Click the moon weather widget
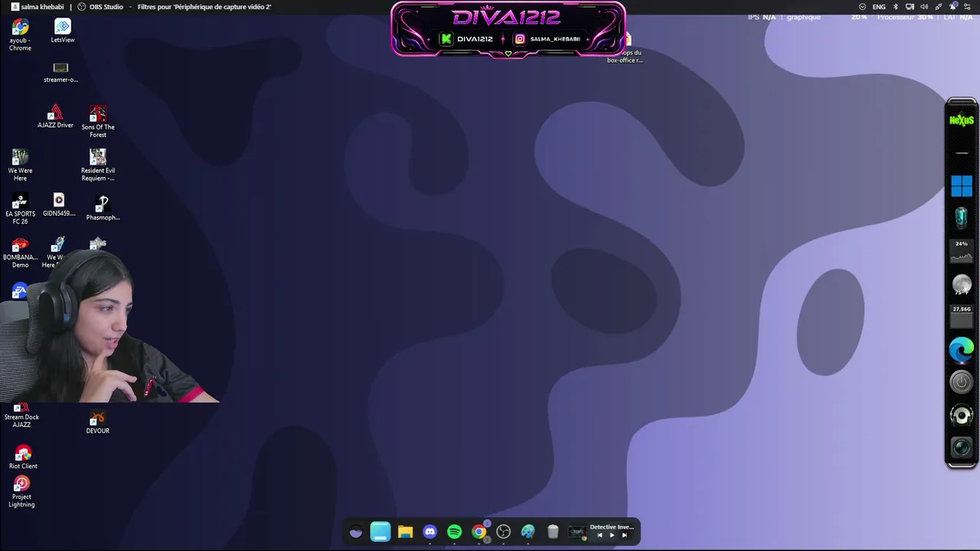Viewport: 980px width, 551px height. [962, 285]
